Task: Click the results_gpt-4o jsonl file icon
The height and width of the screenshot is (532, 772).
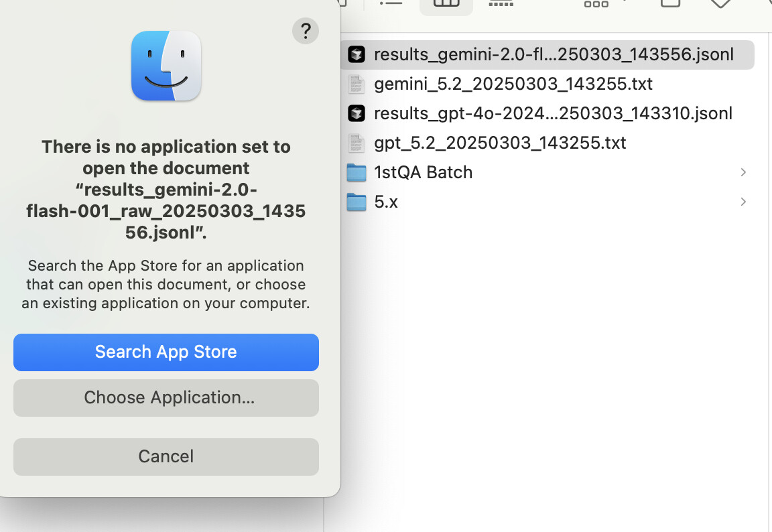Action: [x=357, y=113]
